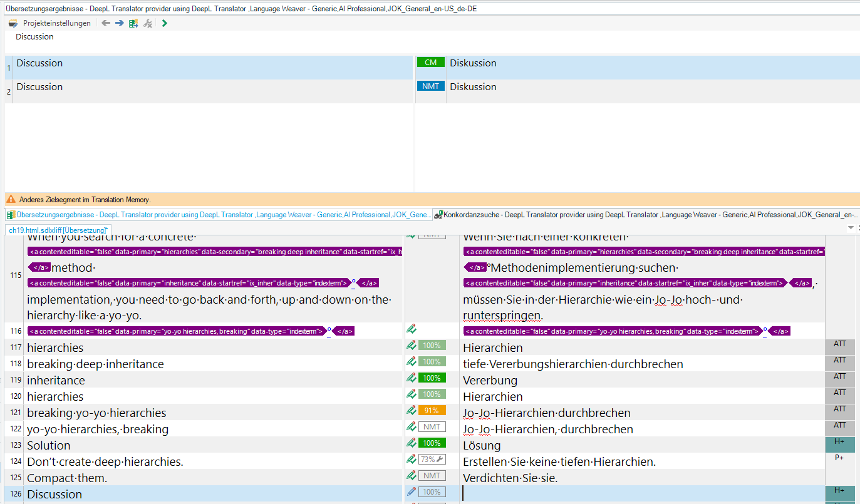Click the blue next match arrow
The height and width of the screenshot is (504, 860).
[x=119, y=23]
